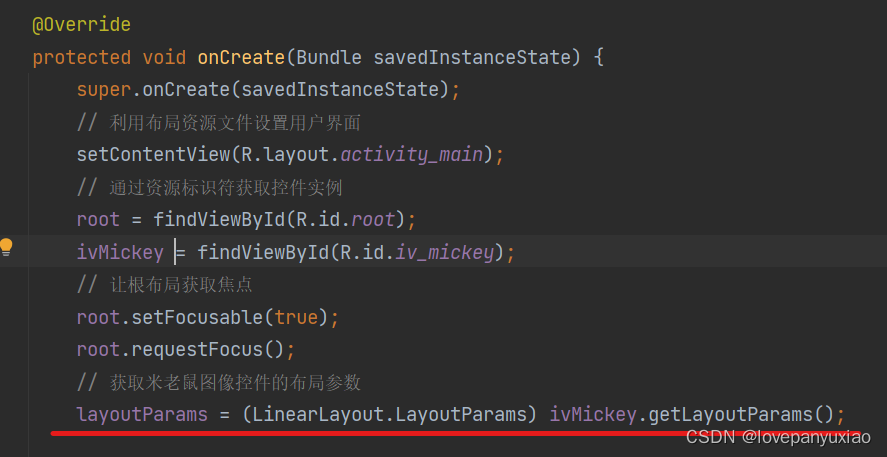Click the '(LinearLayout.LayoutParams)' cast
Screen dimensions: 887x457
click(389, 415)
